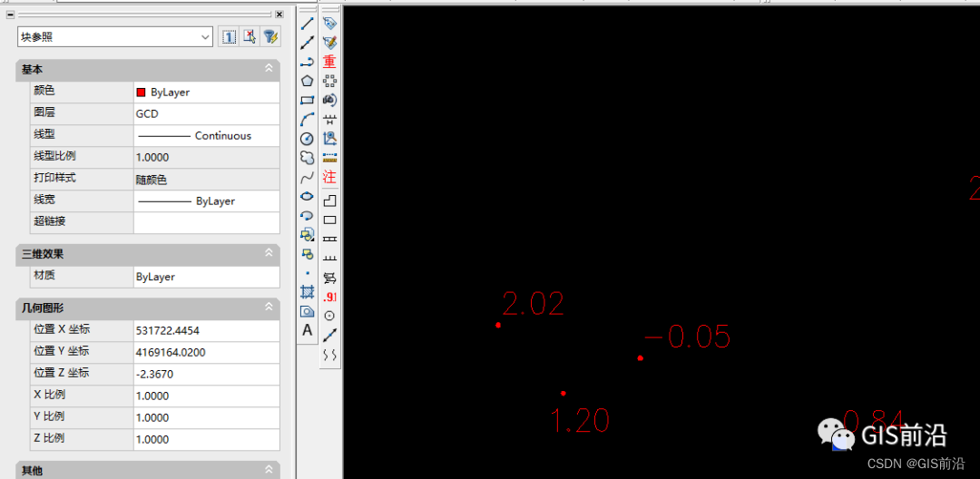Click the stepped building outline icon
This screenshot has height=479, width=980.
[x=329, y=200]
